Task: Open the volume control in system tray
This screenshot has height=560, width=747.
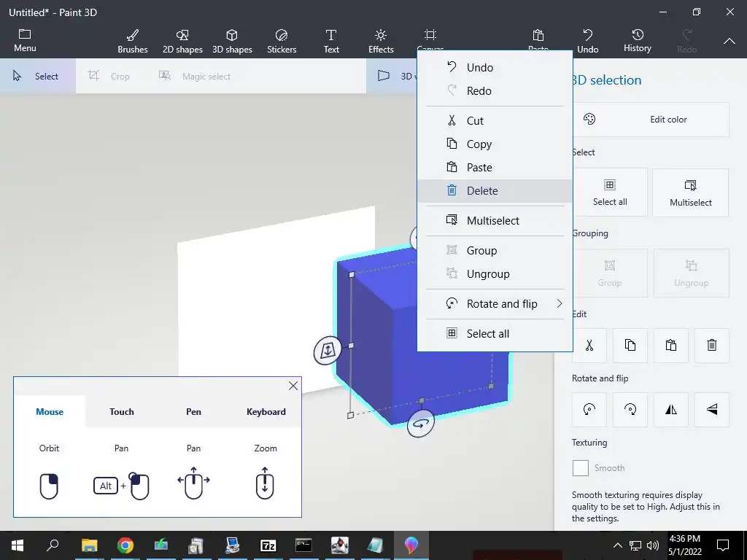Action: (x=653, y=545)
